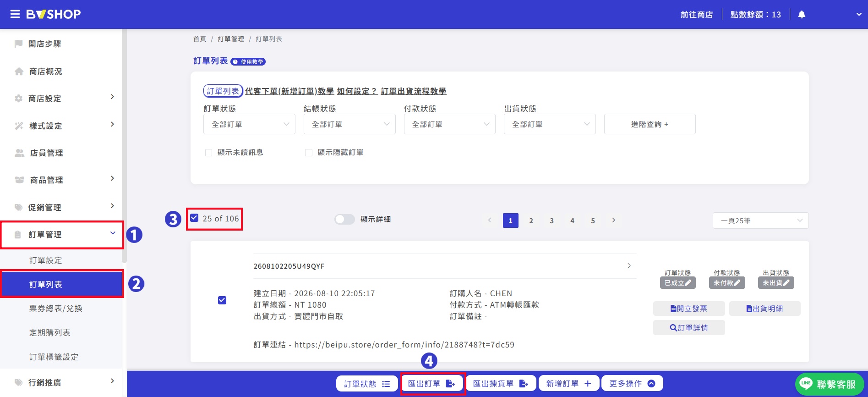This screenshot has height=397, width=868.
Task: Collapse the 訂單管理 sidebar section
Action: coord(61,235)
